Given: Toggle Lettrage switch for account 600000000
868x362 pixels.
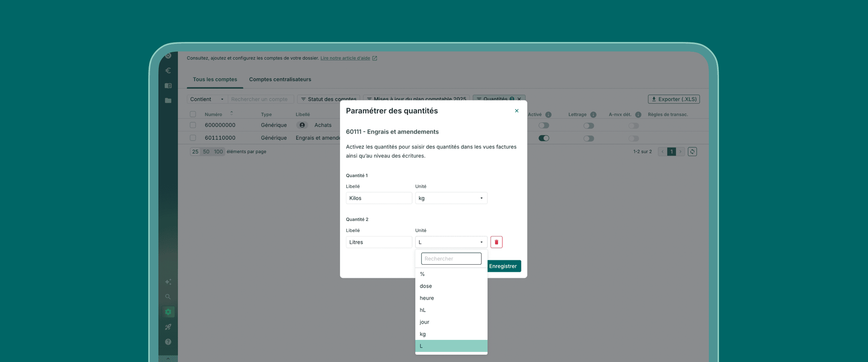Looking at the screenshot, I should (x=588, y=126).
